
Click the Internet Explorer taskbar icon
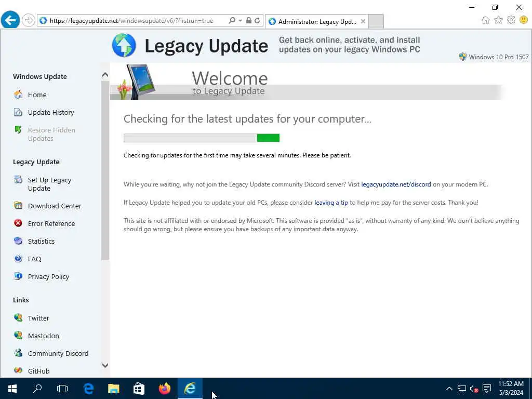[190, 389]
